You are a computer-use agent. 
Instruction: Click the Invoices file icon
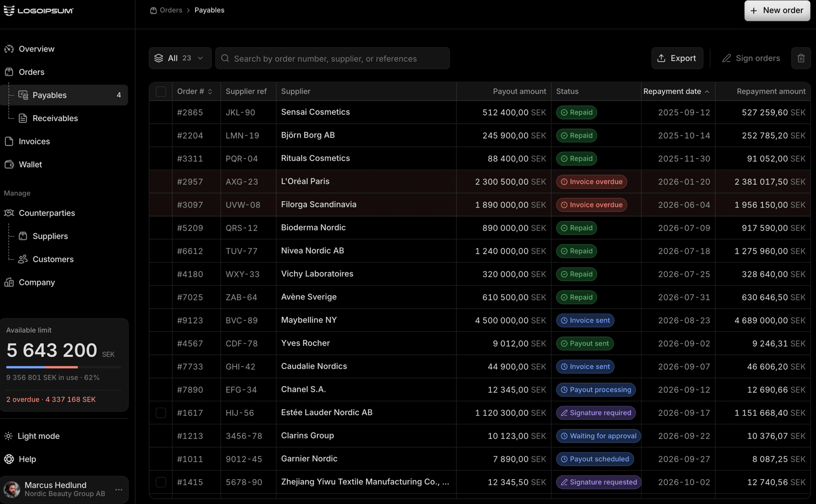point(9,141)
